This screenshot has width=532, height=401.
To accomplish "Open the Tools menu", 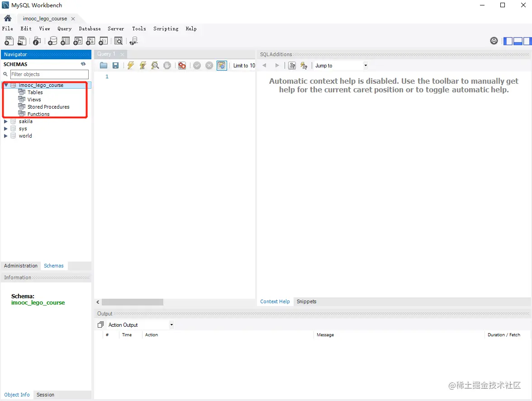I will pyautogui.click(x=139, y=29).
